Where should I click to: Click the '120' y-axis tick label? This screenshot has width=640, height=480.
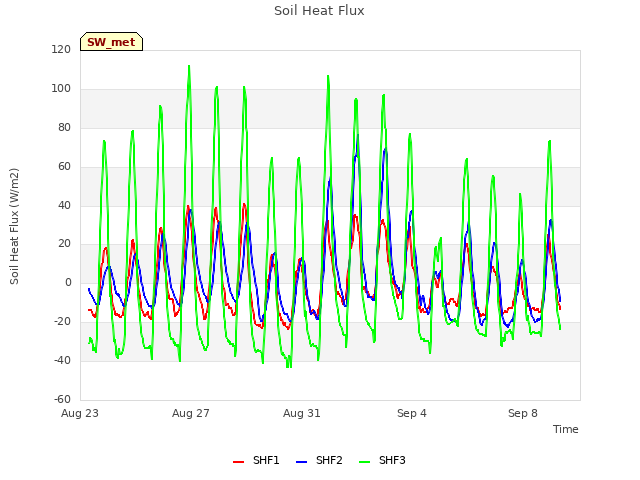(x=61, y=49)
